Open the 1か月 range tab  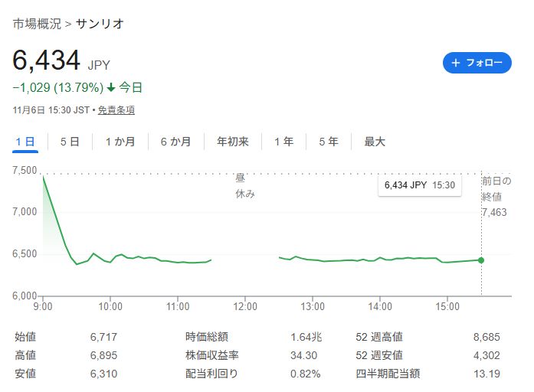(x=120, y=142)
